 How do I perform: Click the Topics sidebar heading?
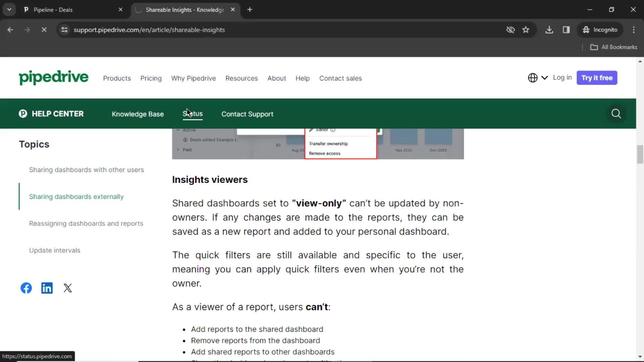[34, 144]
